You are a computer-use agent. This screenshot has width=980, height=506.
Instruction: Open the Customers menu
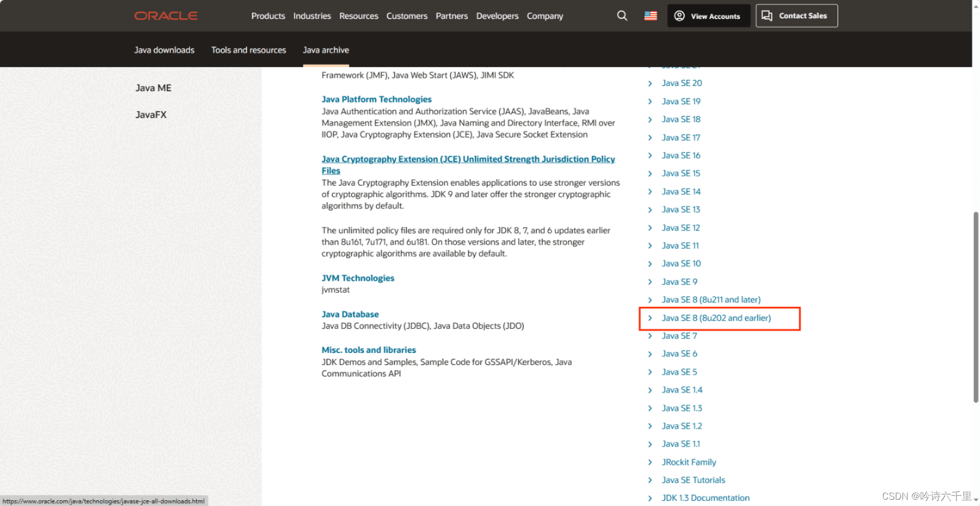pos(407,16)
